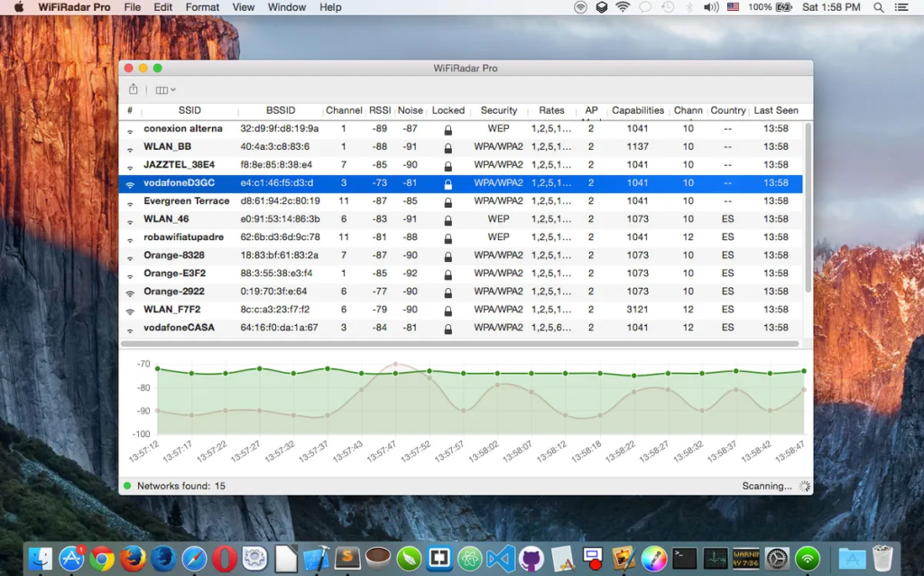Viewport: 924px width, 576px height.
Task: Open the Dropbox menu bar icon
Action: 602,7
